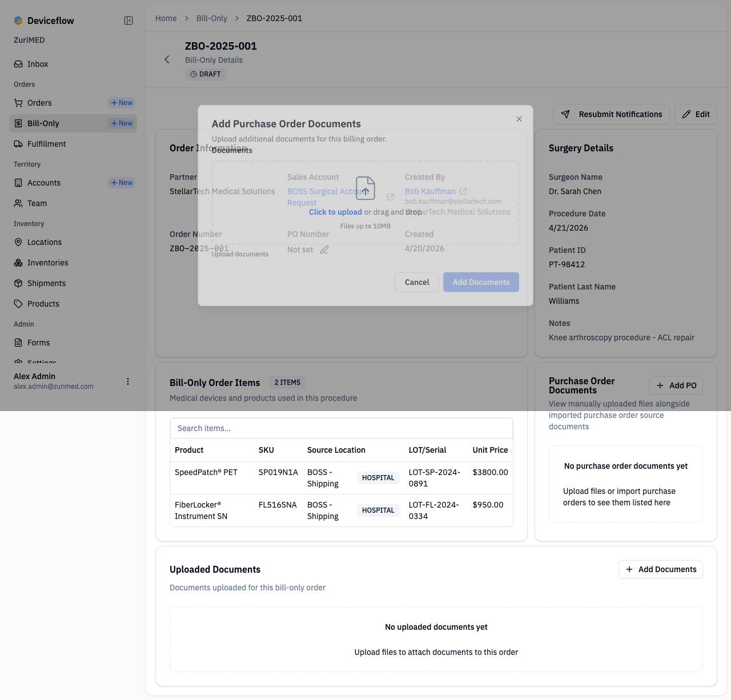Click HOSPITAL badge in SpeedPatch row
The image size is (731, 700).
(378, 478)
